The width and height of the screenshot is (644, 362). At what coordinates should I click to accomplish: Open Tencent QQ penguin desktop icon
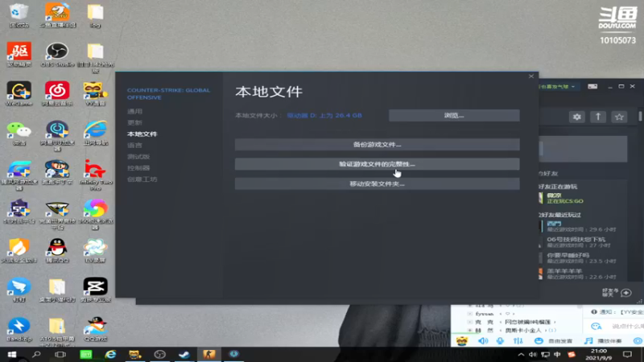(57, 251)
